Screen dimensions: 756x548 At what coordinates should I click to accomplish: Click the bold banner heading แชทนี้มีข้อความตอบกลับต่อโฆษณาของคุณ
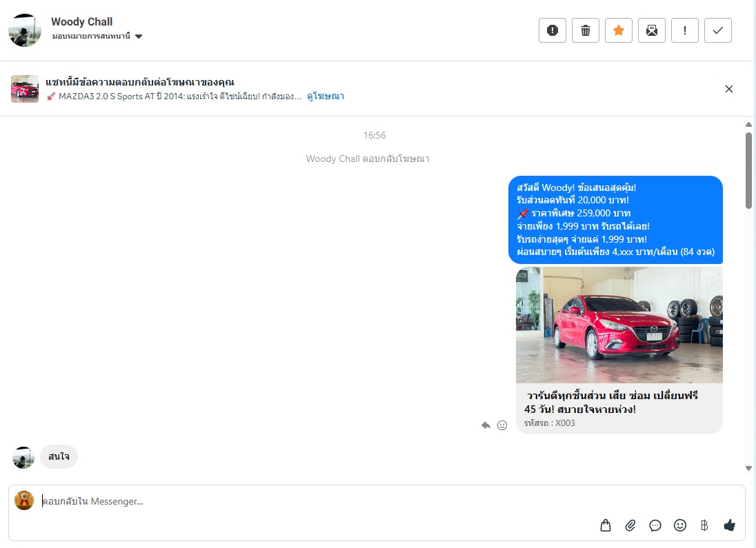(140, 82)
